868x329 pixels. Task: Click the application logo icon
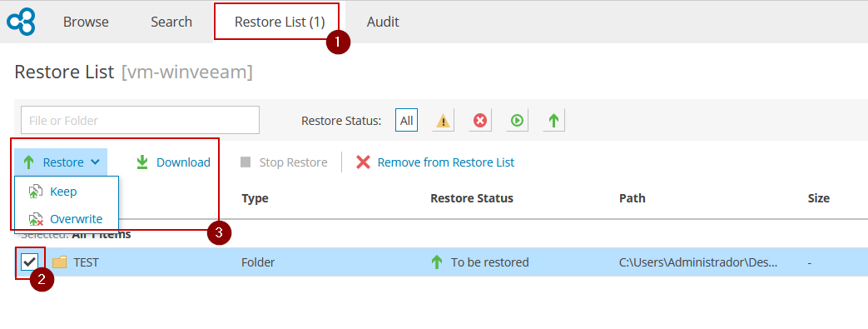21,22
